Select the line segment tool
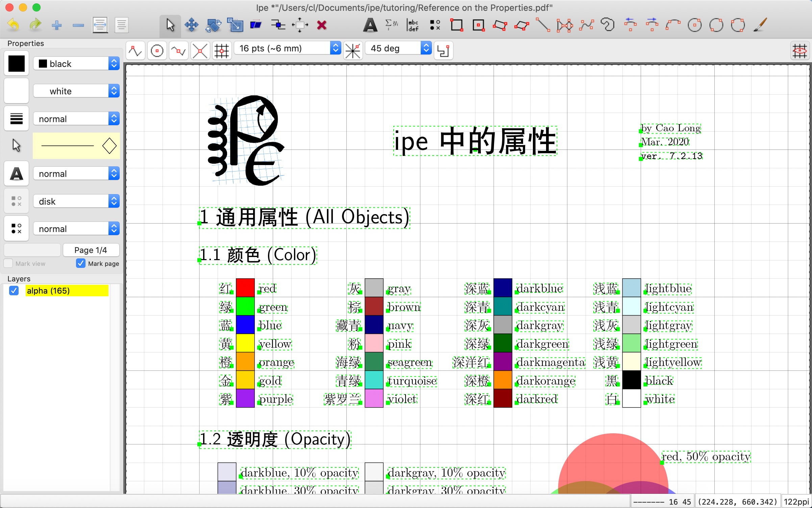Viewport: 812px width, 508px height. coord(543,25)
